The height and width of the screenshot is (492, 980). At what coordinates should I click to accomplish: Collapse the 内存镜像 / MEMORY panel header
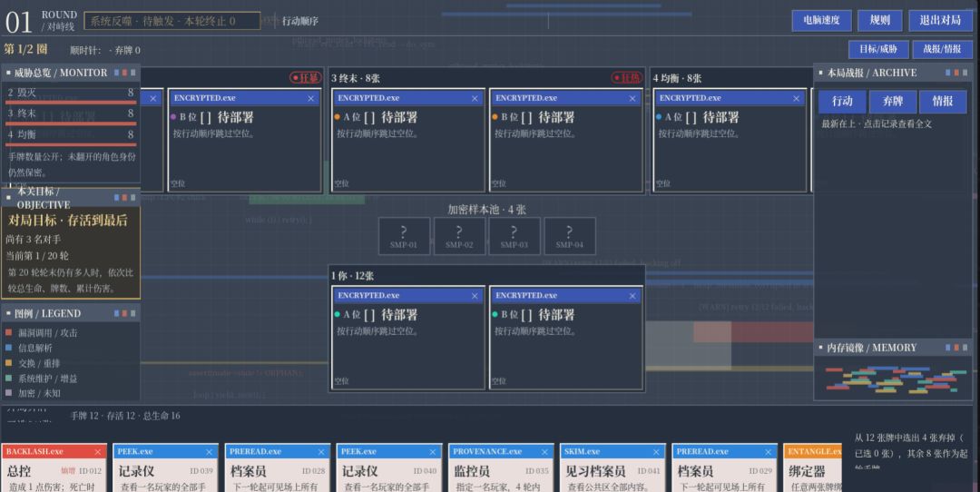coord(894,348)
